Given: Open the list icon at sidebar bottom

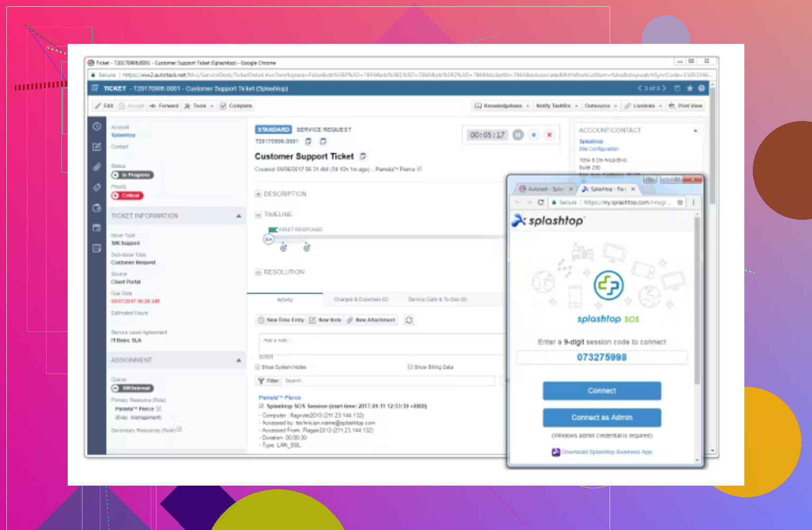Looking at the screenshot, I should coord(97,248).
